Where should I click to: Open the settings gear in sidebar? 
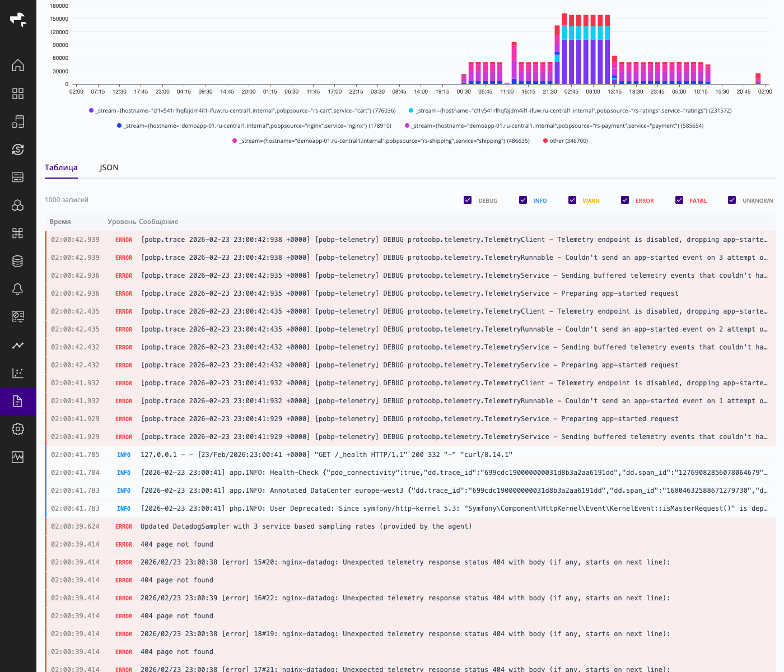18,429
